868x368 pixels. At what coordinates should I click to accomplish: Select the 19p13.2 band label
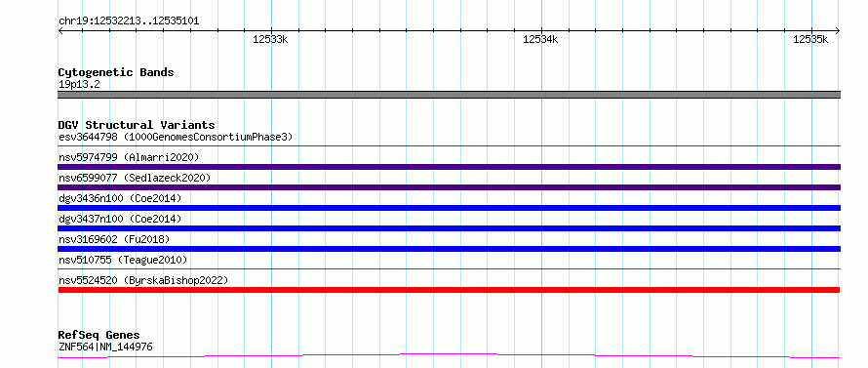[x=79, y=85]
